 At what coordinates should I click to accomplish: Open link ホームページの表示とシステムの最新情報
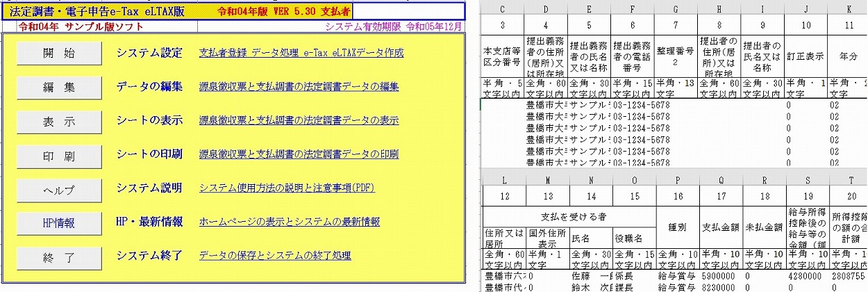click(x=290, y=222)
